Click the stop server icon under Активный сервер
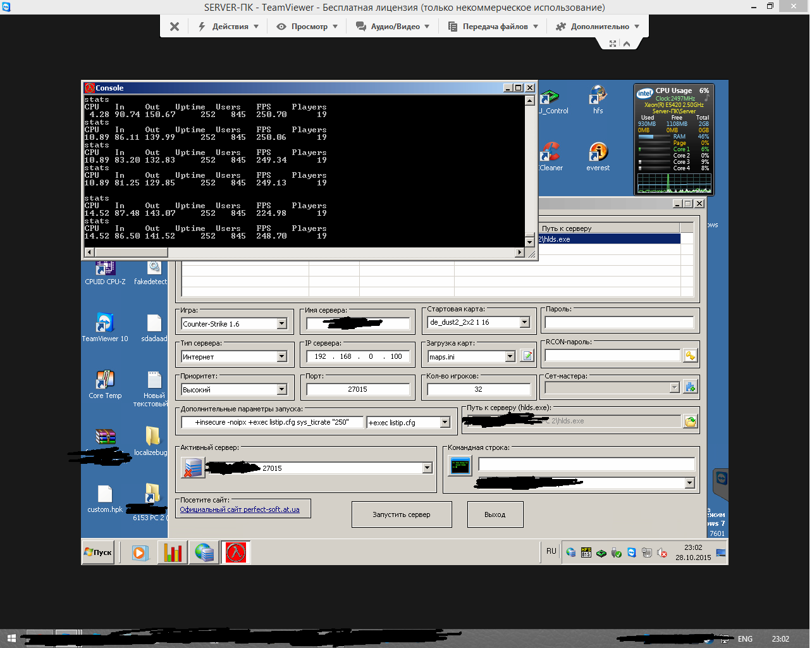The image size is (812, 648). click(193, 468)
